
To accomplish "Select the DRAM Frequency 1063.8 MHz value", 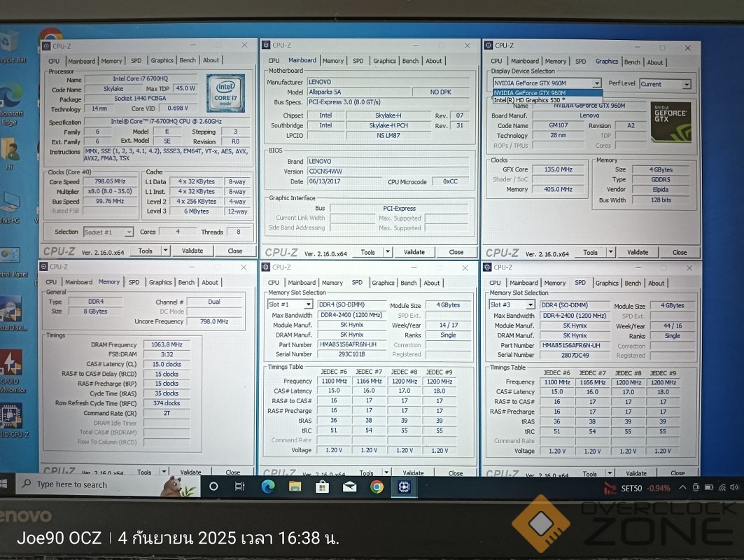I will pyautogui.click(x=167, y=344).
